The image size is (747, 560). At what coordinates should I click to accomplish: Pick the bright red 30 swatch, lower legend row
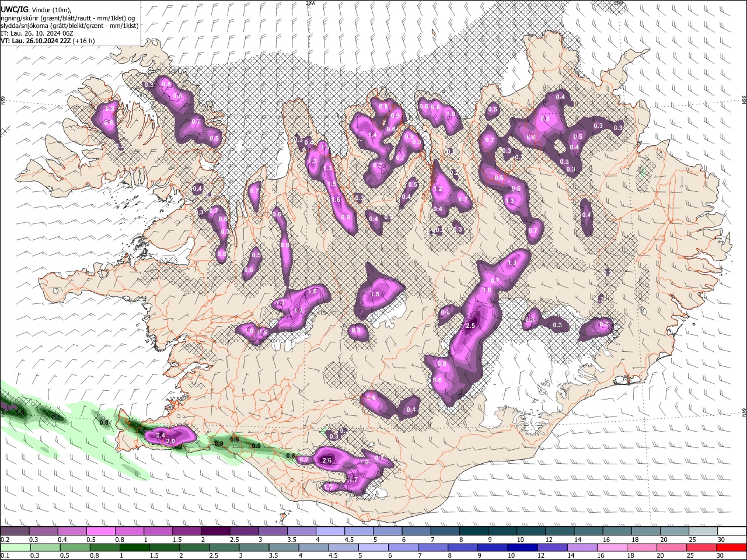(x=732, y=547)
